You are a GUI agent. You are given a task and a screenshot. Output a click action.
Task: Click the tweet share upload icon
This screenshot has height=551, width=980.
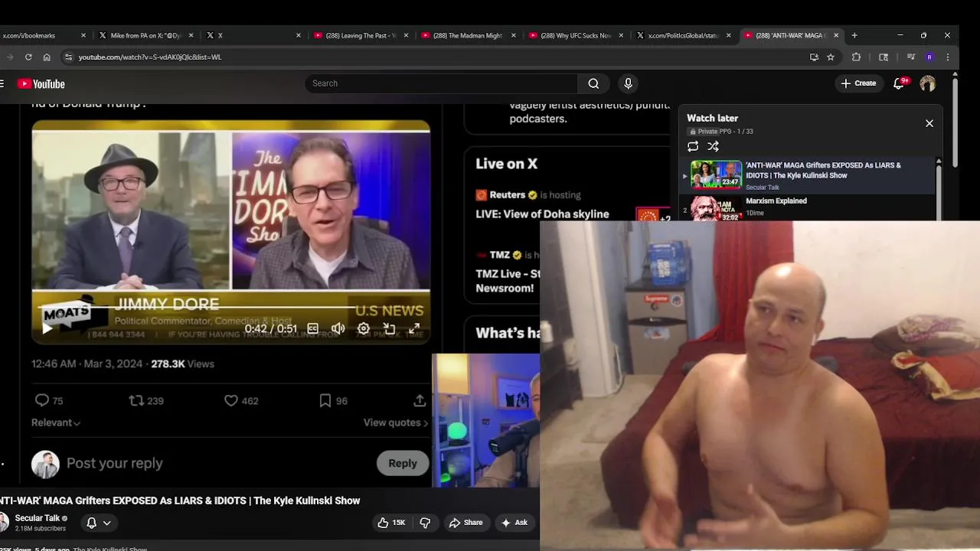420,400
